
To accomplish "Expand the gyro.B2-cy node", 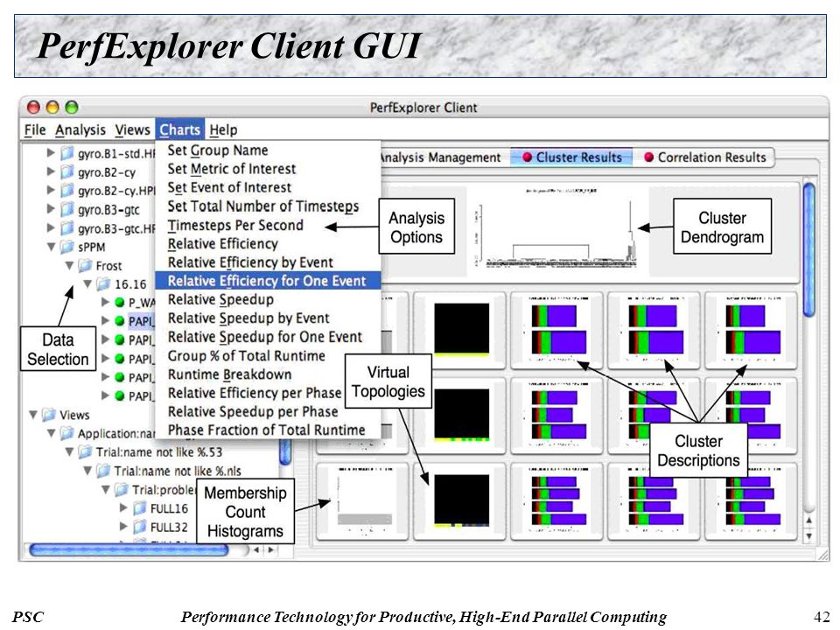I will pyautogui.click(x=51, y=172).
